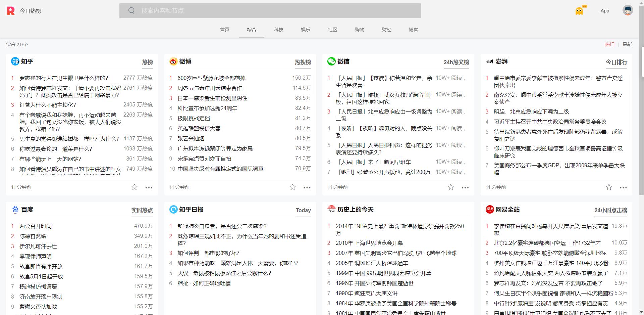
Task: Click the 百度 platform icon
Action: point(15,210)
